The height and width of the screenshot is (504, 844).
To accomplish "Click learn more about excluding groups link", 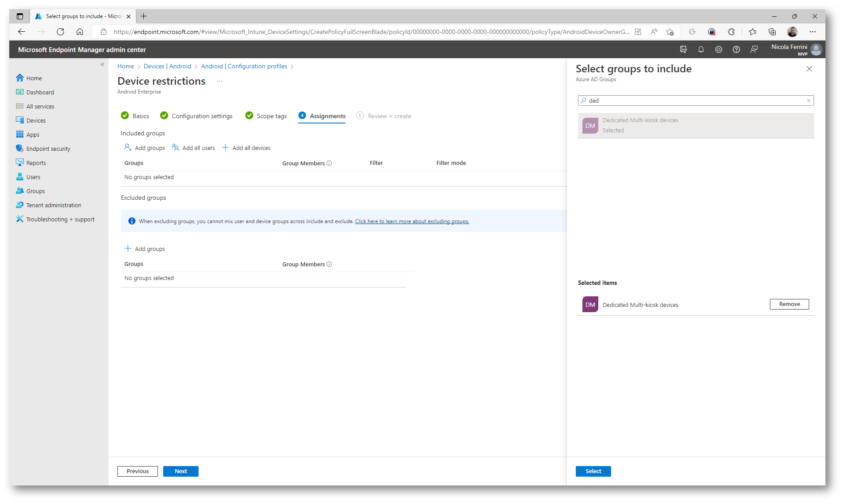I will point(412,221).
